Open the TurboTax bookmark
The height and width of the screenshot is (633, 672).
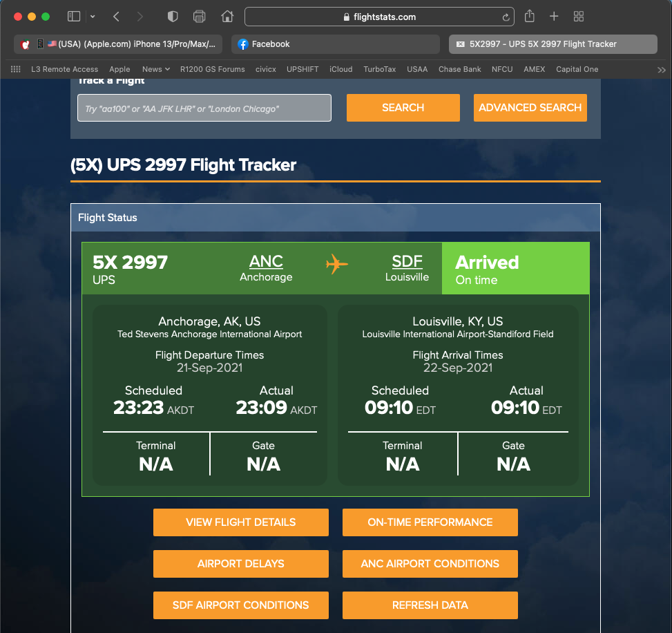[380, 69]
